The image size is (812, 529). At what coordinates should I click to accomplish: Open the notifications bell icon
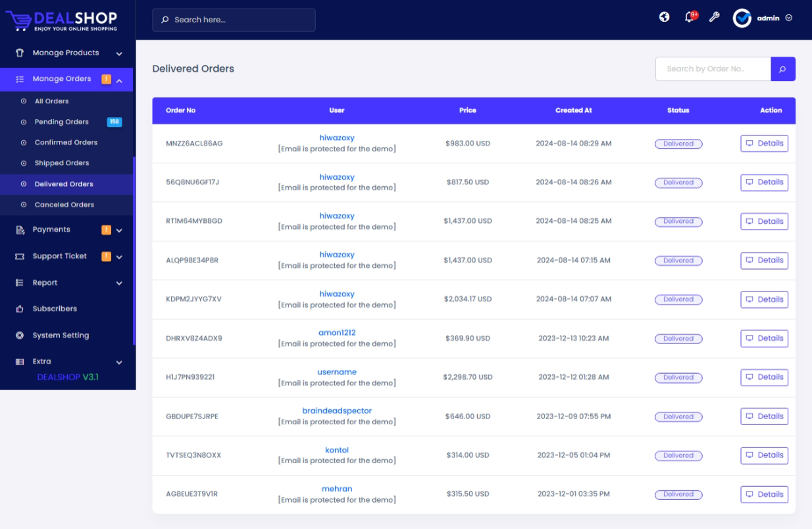coord(689,18)
